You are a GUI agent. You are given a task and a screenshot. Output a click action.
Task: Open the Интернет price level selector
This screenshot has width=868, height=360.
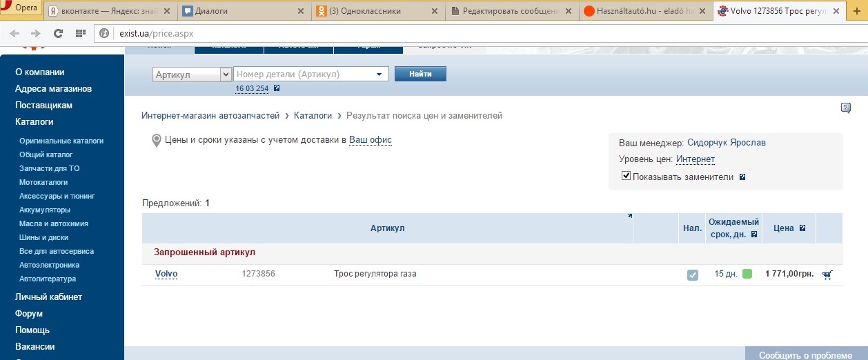pyautogui.click(x=695, y=159)
